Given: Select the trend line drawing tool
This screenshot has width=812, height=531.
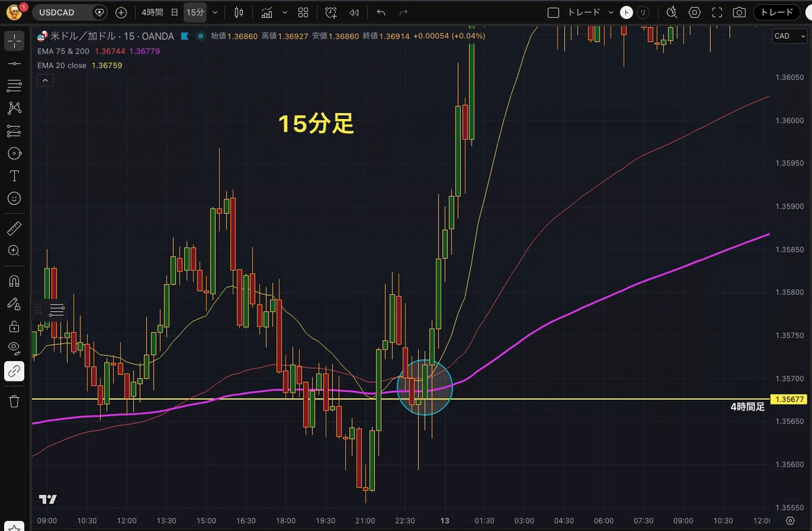Looking at the screenshot, I should [14, 63].
